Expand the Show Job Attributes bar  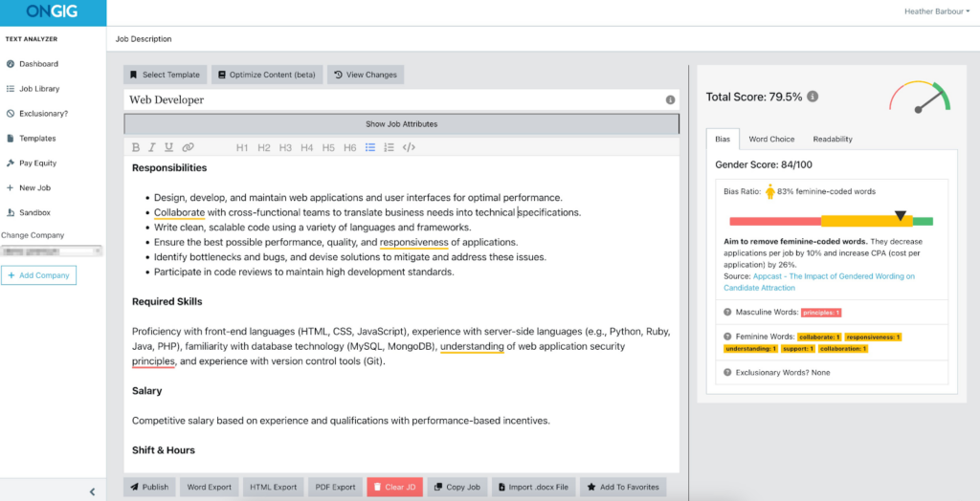401,124
